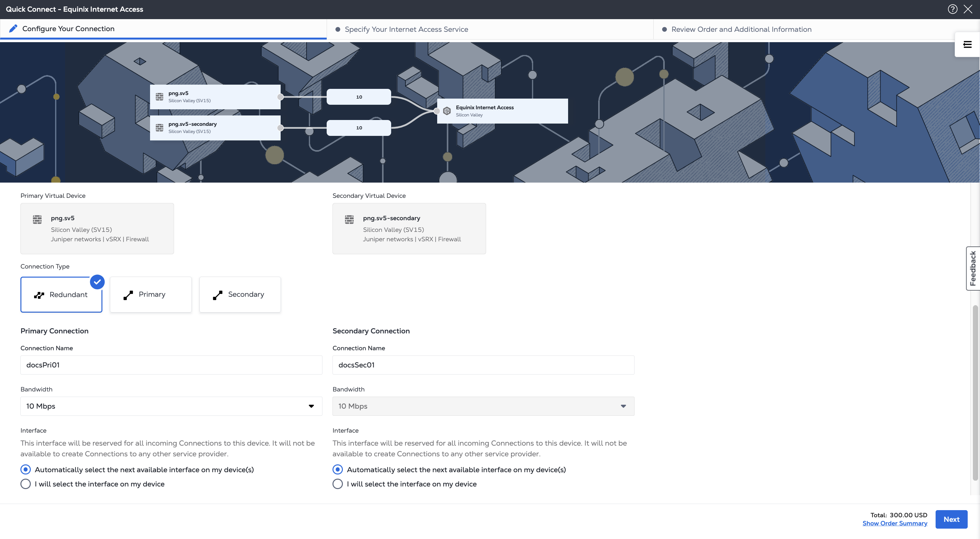980x539 pixels.
Task: Click the Next button
Action: 951,519
